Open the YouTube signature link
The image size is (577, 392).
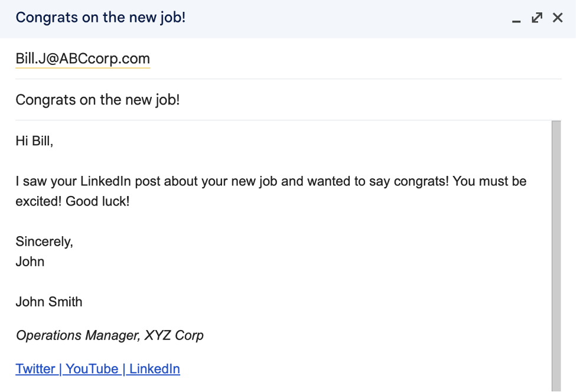[92, 369]
